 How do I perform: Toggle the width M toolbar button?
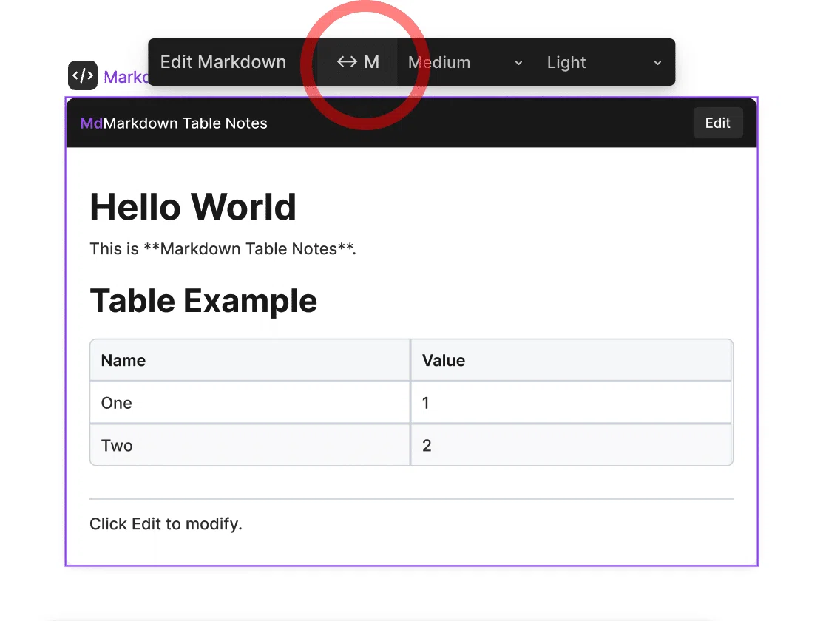357,62
